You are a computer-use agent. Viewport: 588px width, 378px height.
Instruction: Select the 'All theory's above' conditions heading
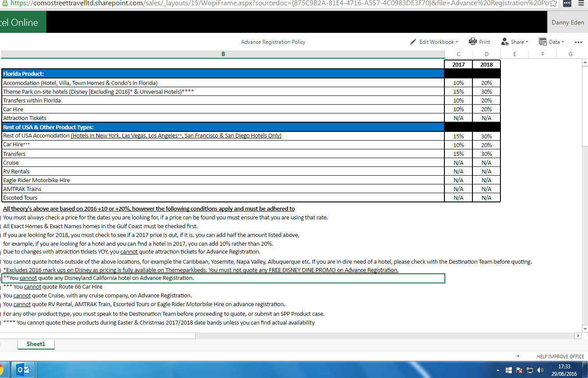[149, 208]
